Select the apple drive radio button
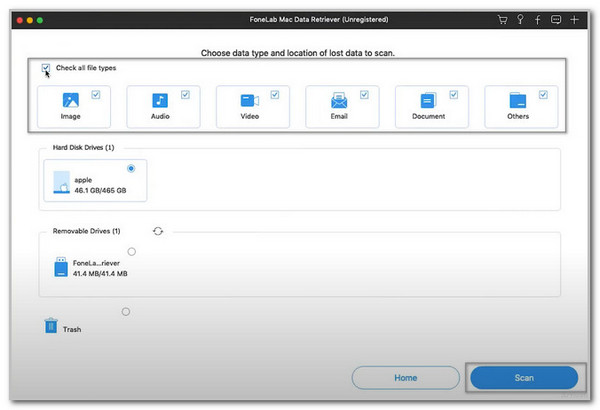 point(131,168)
